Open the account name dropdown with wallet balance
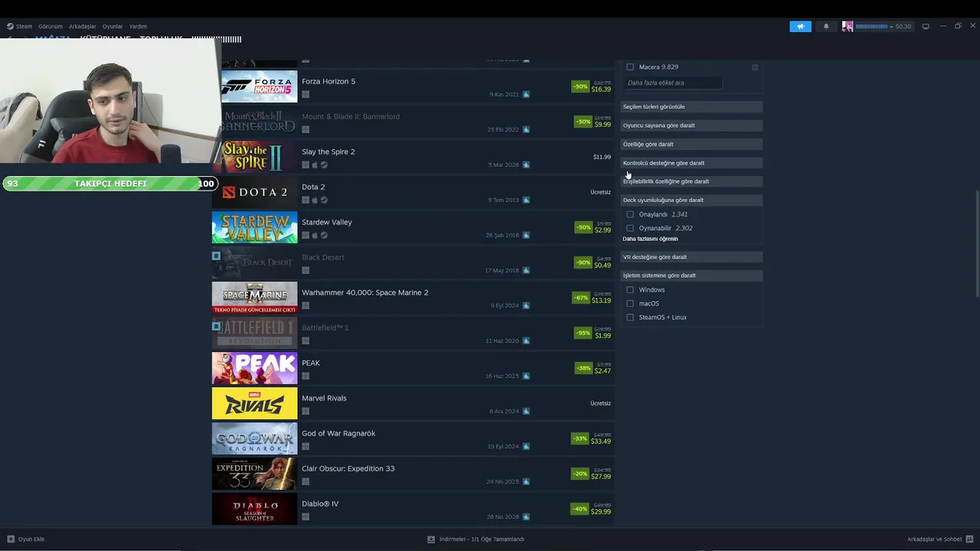Image resolution: width=980 pixels, height=551 pixels. tap(883, 26)
